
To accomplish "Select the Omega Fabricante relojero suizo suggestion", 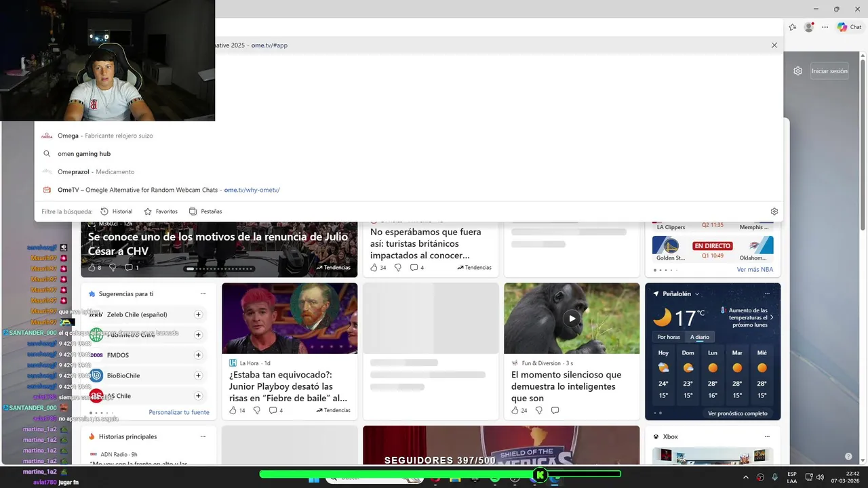I will [x=408, y=136].
